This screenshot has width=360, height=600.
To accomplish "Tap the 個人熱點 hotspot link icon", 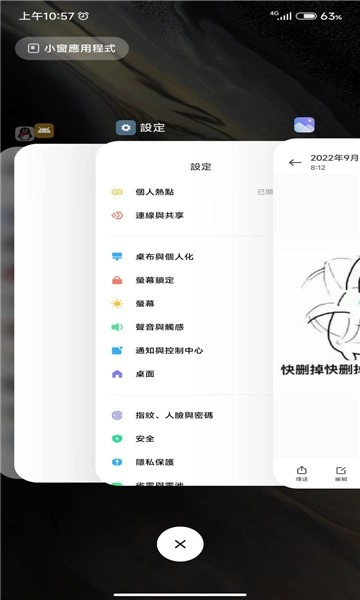I will 117,192.
